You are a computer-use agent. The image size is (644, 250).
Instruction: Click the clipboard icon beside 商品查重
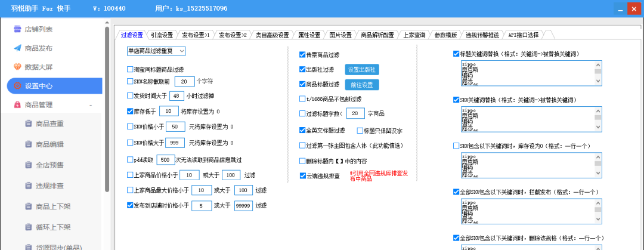29,124
